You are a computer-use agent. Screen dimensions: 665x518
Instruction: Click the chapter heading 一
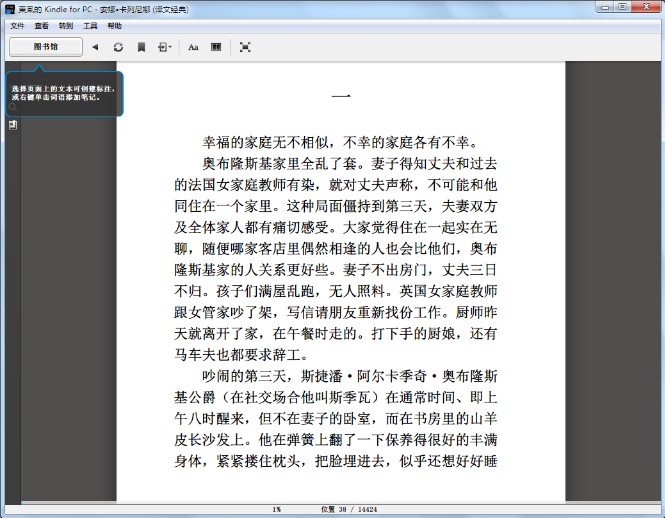point(340,96)
